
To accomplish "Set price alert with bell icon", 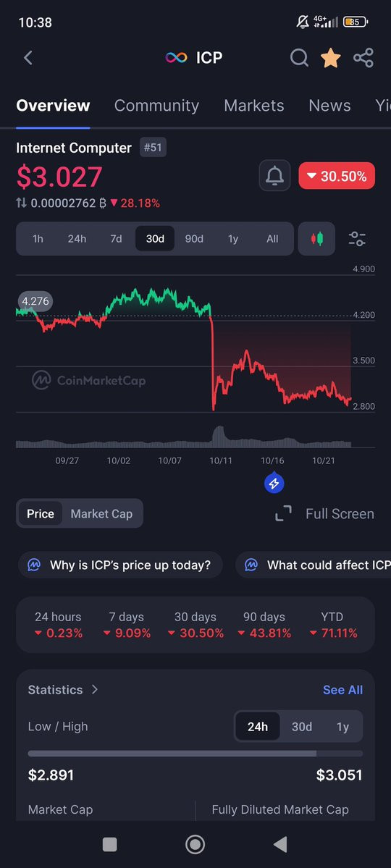I will pyautogui.click(x=274, y=176).
